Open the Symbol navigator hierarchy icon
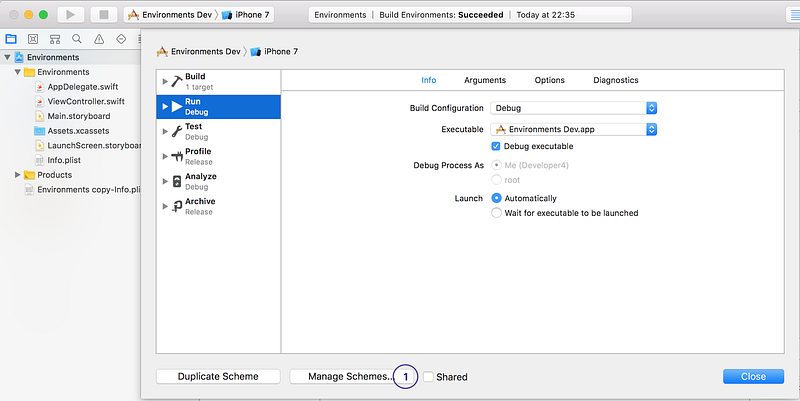 (x=55, y=39)
